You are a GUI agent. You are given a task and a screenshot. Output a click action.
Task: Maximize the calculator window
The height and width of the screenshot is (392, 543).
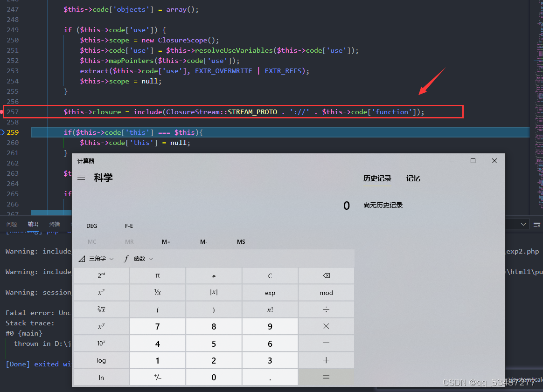(x=473, y=161)
